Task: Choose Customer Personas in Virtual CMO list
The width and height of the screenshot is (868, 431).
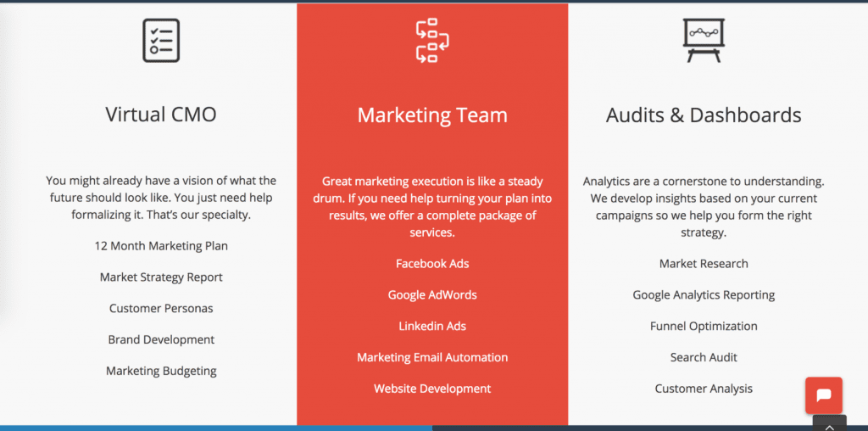Action: 161,308
